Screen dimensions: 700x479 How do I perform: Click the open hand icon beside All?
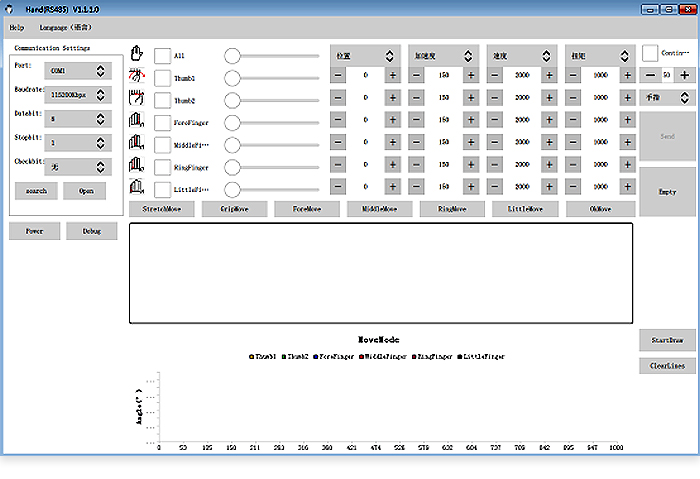137,54
